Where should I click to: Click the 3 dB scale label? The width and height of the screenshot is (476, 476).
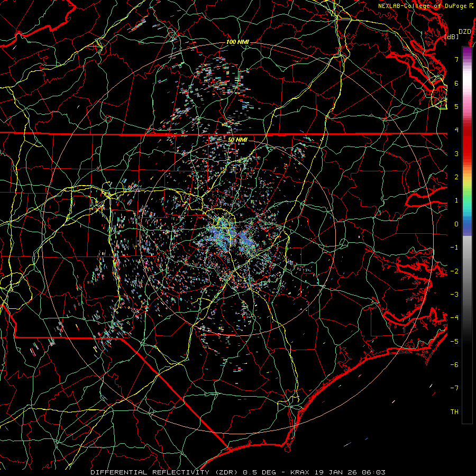456,153
